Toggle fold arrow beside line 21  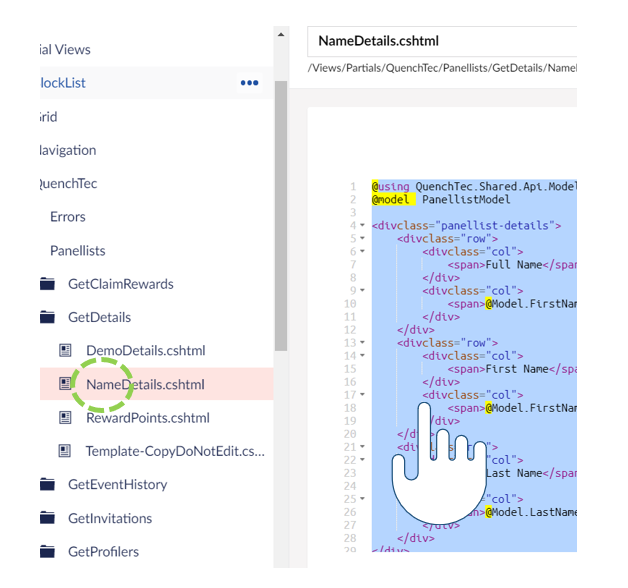362,446
